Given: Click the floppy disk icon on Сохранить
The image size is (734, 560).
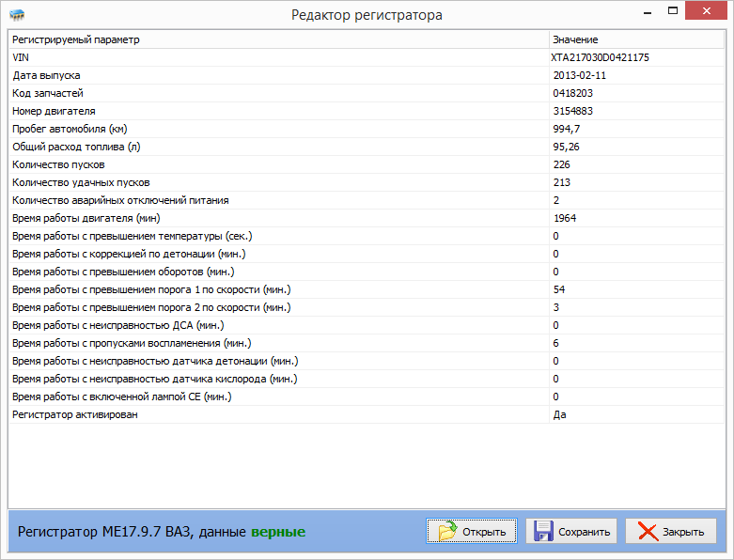Looking at the screenshot, I should pyautogui.click(x=543, y=531).
